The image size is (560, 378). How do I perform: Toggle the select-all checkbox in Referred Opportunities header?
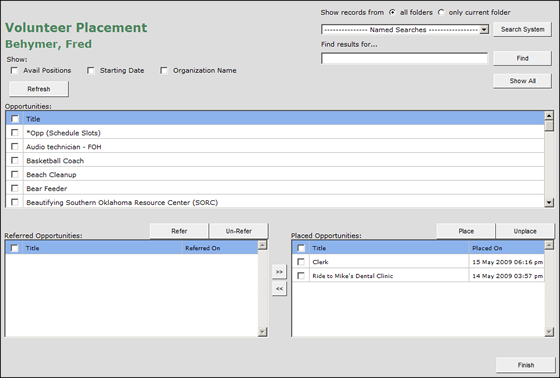click(x=14, y=248)
